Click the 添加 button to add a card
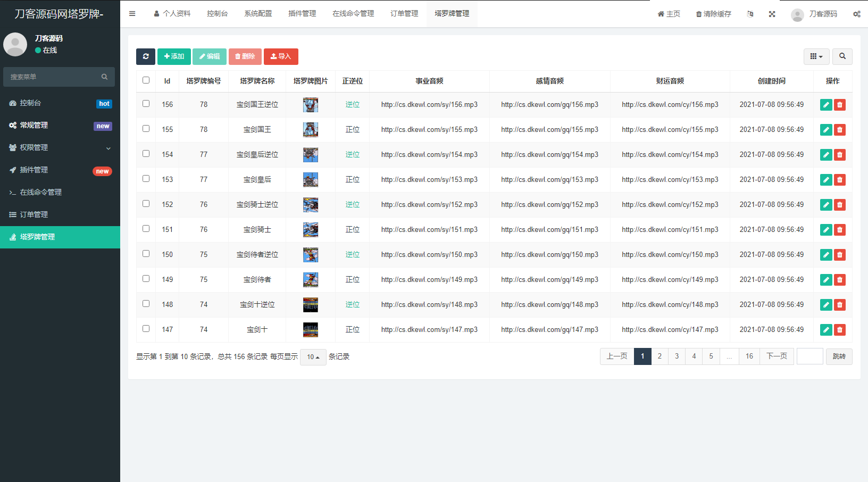This screenshot has width=868, height=482. (x=174, y=56)
